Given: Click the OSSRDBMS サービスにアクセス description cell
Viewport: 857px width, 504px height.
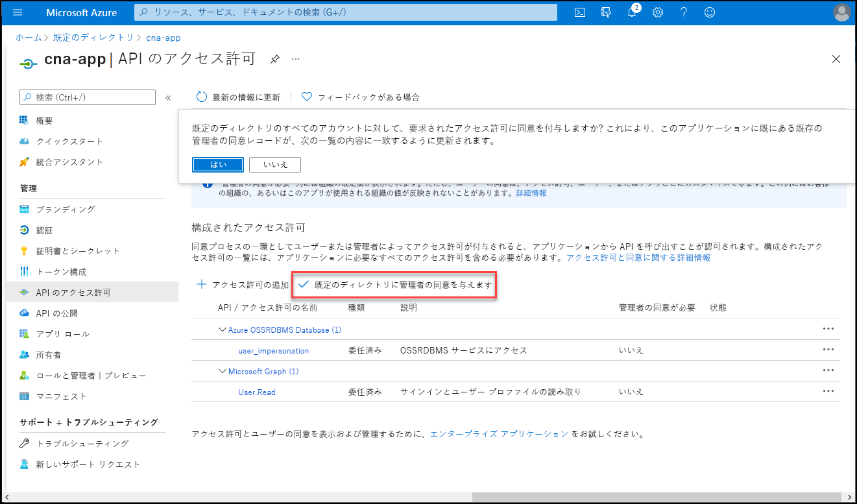Looking at the screenshot, I should point(464,350).
